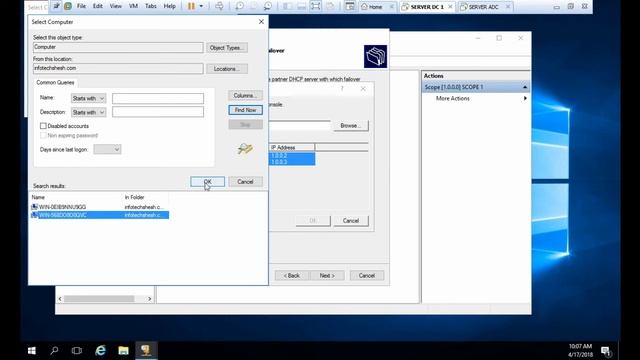Viewport: 640px width, 360px height.
Task: Click OK in Select Computer dialog
Action: 207,182
